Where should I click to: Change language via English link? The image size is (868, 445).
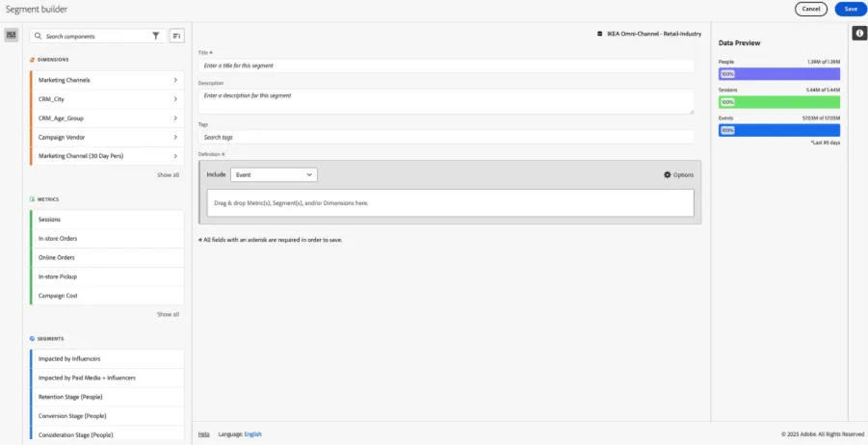click(252, 434)
